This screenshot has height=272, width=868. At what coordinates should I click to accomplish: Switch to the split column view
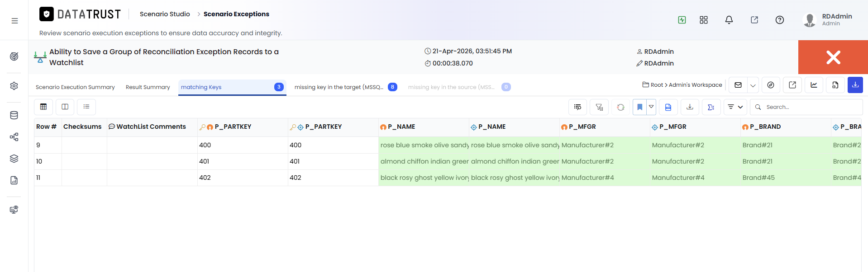[x=65, y=107]
